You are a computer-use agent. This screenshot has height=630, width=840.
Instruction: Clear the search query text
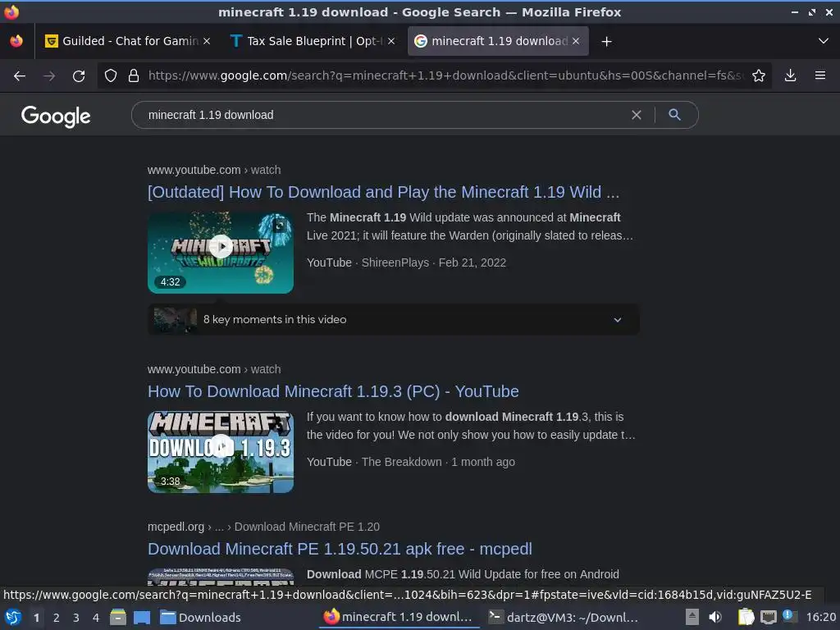[x=637, y=115]
